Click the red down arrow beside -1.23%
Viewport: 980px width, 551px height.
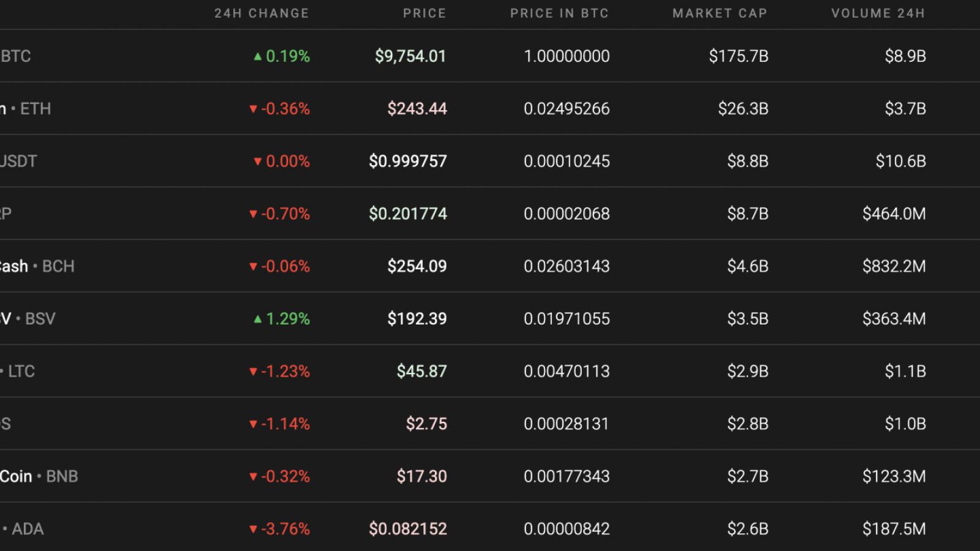253,372
